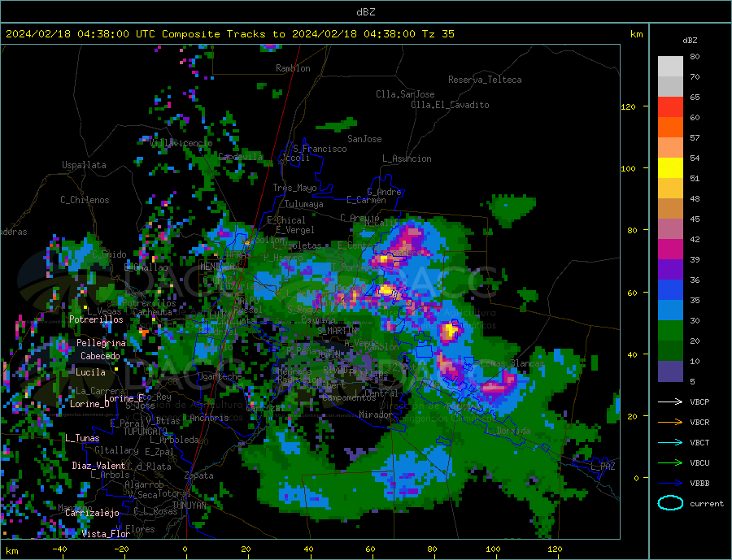Click the orange VBCR arrow in legend
This screenshot has height=560, width=732.
(670, 423)
